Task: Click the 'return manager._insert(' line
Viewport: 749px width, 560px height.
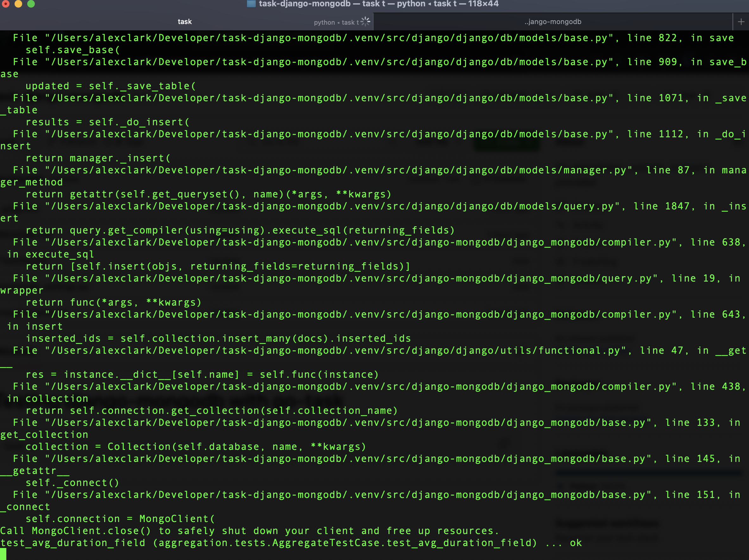Action: click(x=98, y=158)
